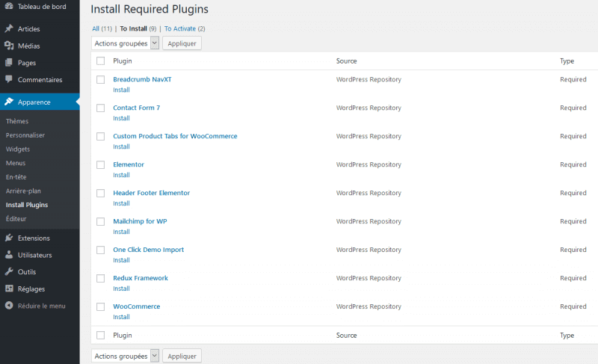The height and width of the screenshot is (364, 598).
Task: Check the Header Footer Elementor row box
Action: [101, 194]
